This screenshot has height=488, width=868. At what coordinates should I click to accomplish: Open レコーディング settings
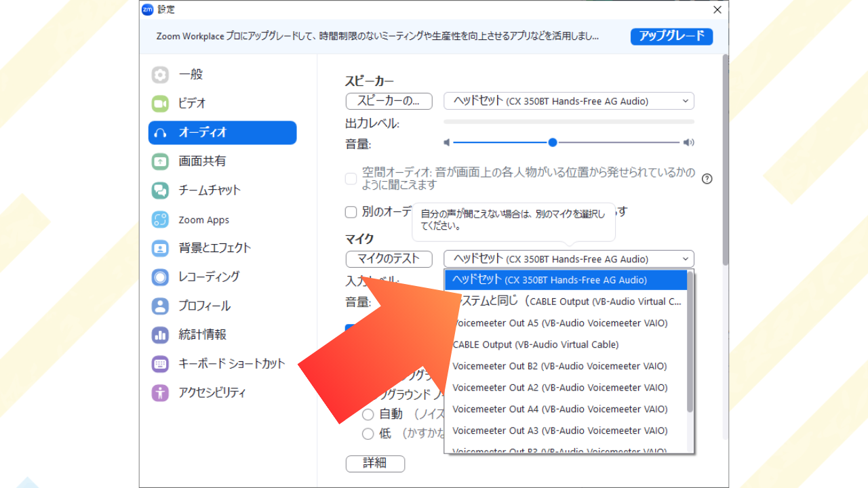(222, 277)
